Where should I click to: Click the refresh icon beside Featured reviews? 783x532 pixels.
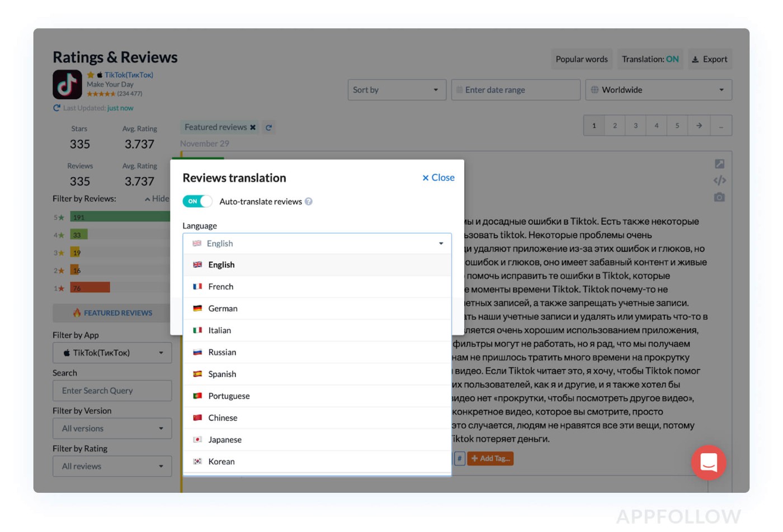click(269, 127)
